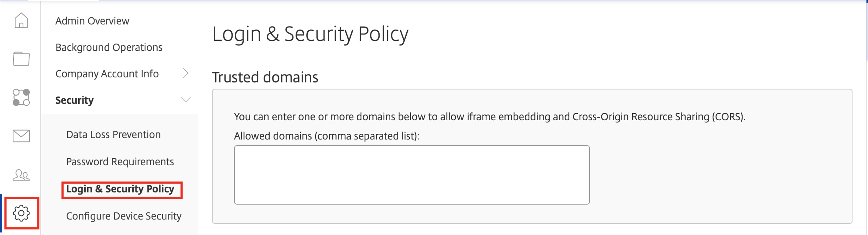Image resolution: width=868 pixels, height=235 pixels.
Task: Go to Password Requirements page
Action: click(x=120, y=162)
